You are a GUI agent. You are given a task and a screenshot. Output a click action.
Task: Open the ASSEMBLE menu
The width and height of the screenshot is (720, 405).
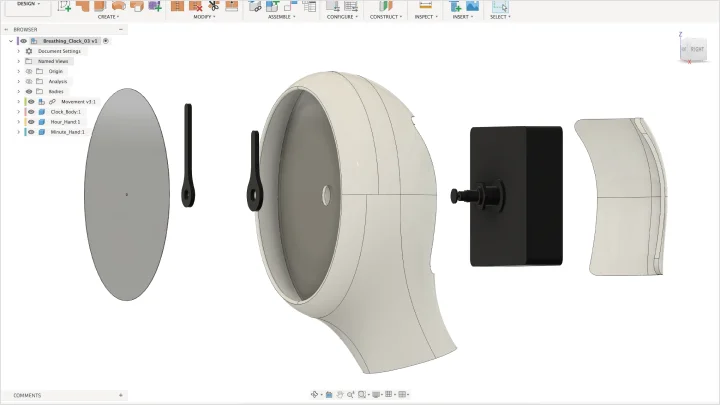pyautogui.click(x=281, y=17)
